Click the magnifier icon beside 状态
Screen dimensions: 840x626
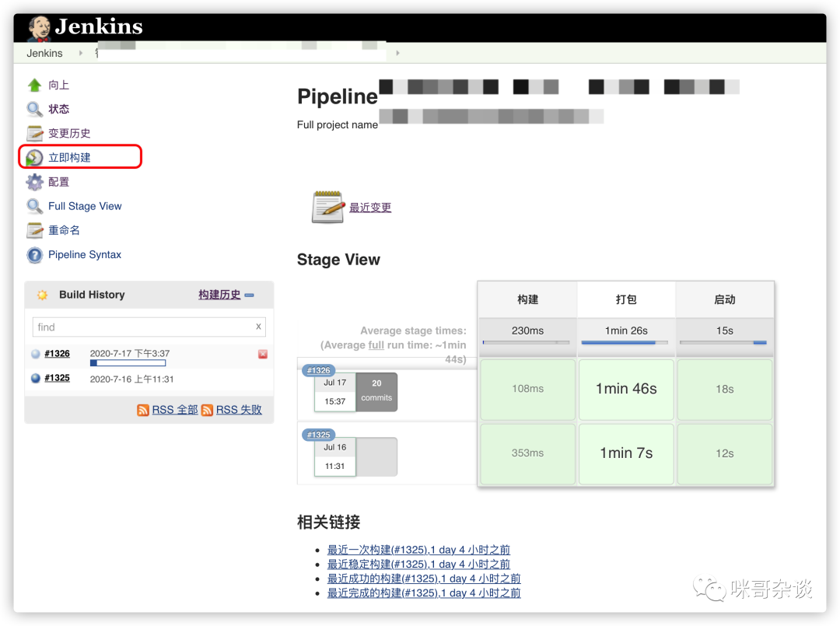pos(35,109)
